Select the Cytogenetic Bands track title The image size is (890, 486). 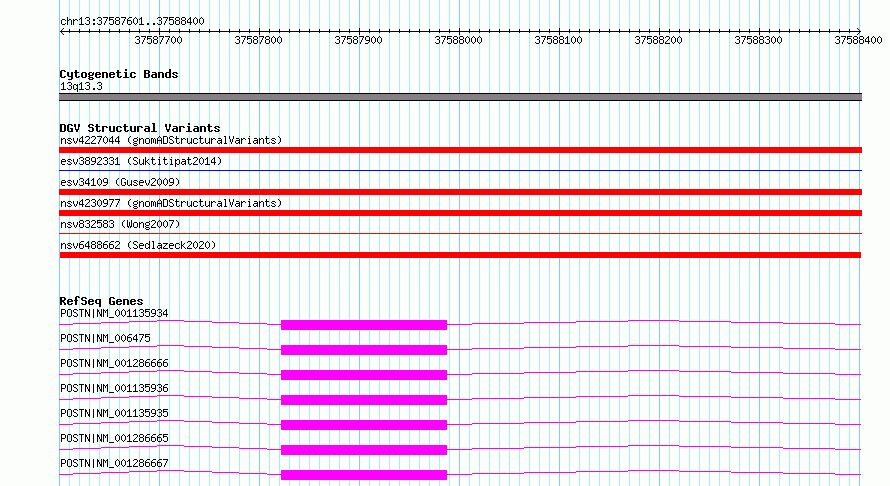pyautogui.click(x=119, y=74)
